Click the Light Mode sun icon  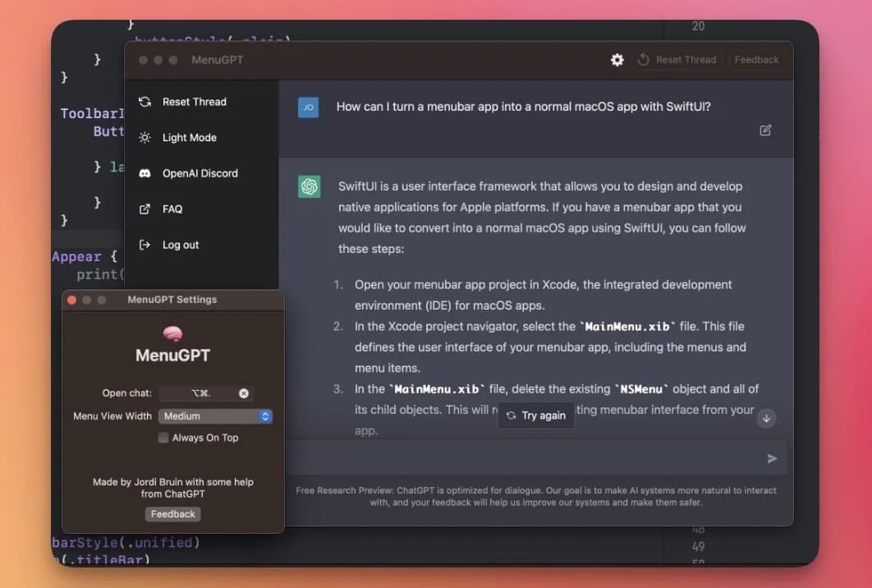(x=145, y=137)
